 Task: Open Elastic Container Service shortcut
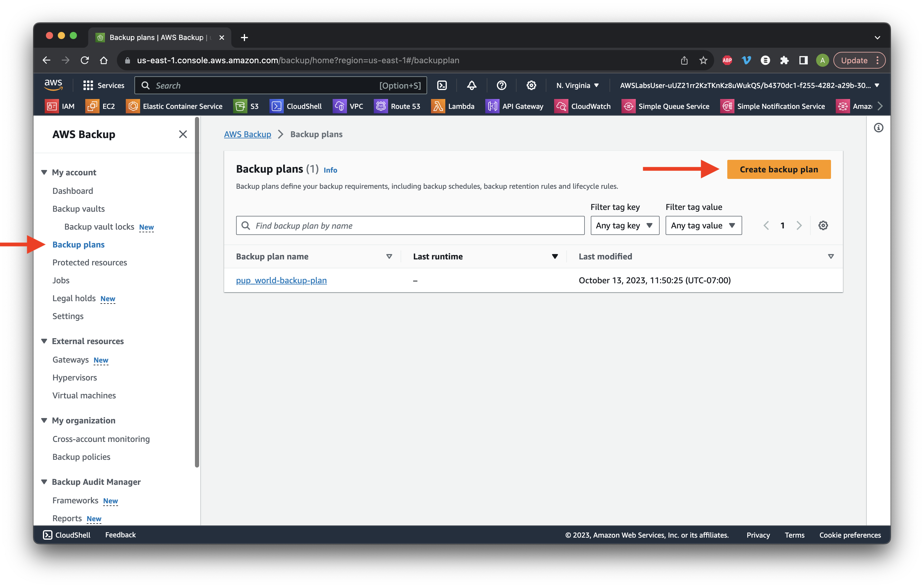tap(174, 106)
